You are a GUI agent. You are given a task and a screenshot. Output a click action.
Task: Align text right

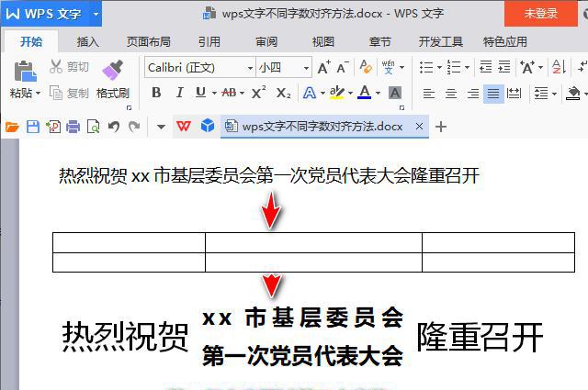click(x=473, y=93)
